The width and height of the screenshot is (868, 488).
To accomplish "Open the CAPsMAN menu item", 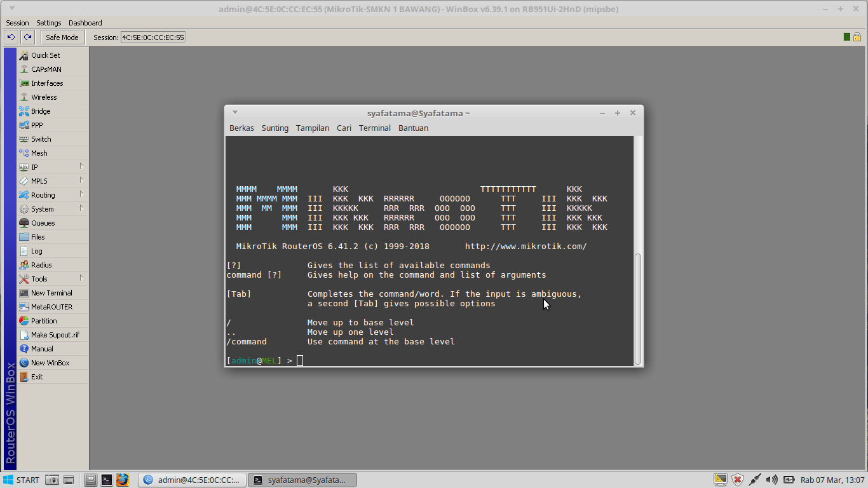I will [53, 69].
